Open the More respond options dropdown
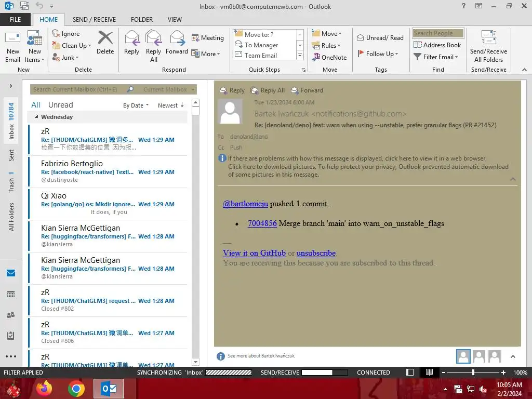This screenshot has height=399, width=532. tap(206, 54)
